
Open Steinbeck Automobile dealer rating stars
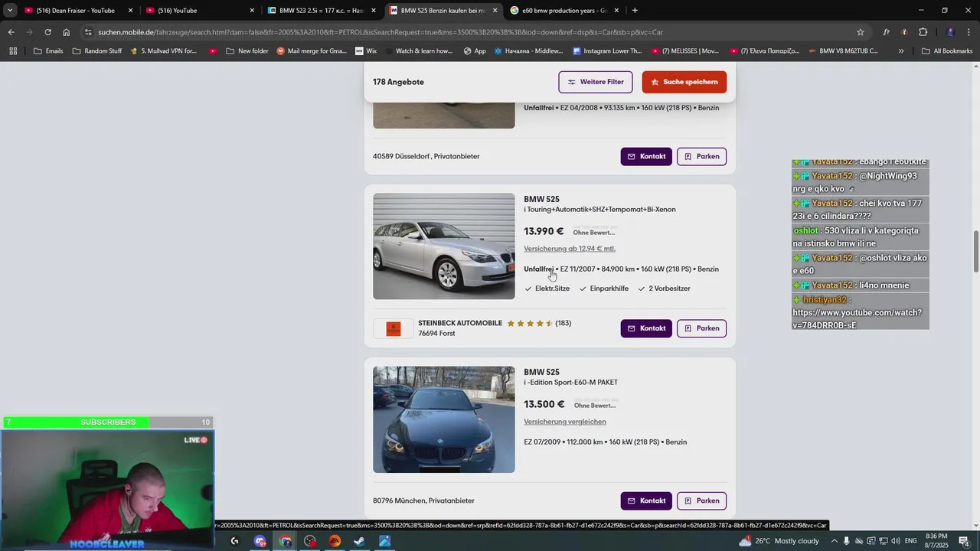coord(530,323)
